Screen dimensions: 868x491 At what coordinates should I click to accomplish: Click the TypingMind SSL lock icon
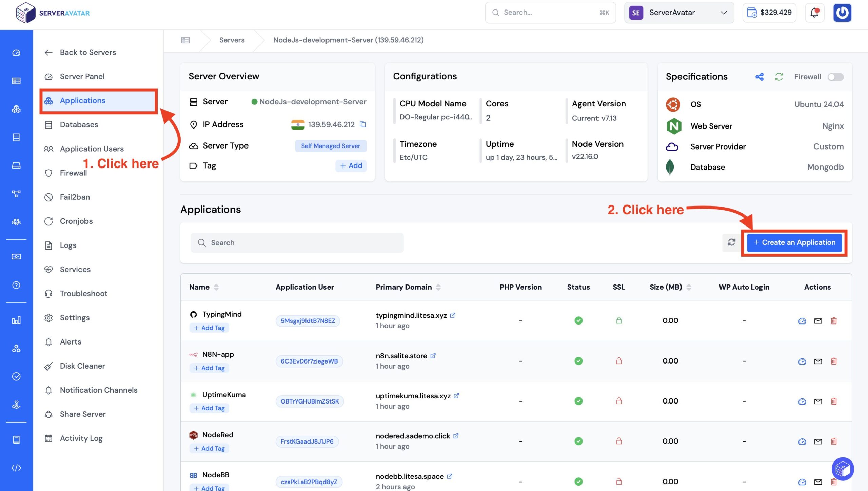[619, 320]
